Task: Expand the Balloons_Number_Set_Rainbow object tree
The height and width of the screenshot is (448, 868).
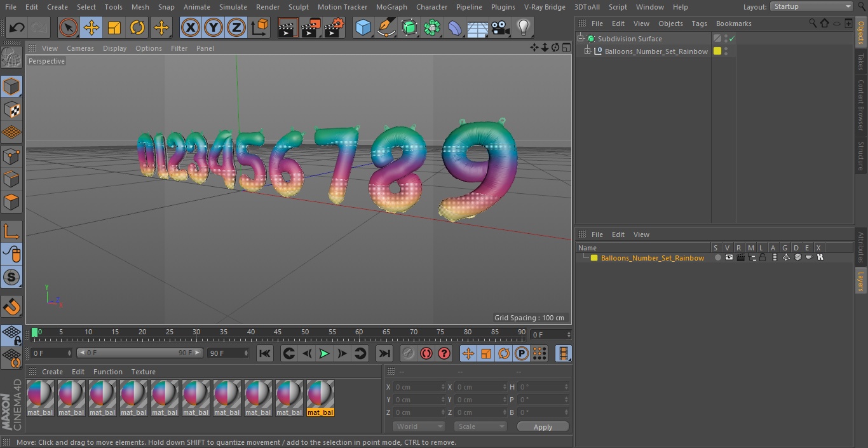Action: point(588,51)
